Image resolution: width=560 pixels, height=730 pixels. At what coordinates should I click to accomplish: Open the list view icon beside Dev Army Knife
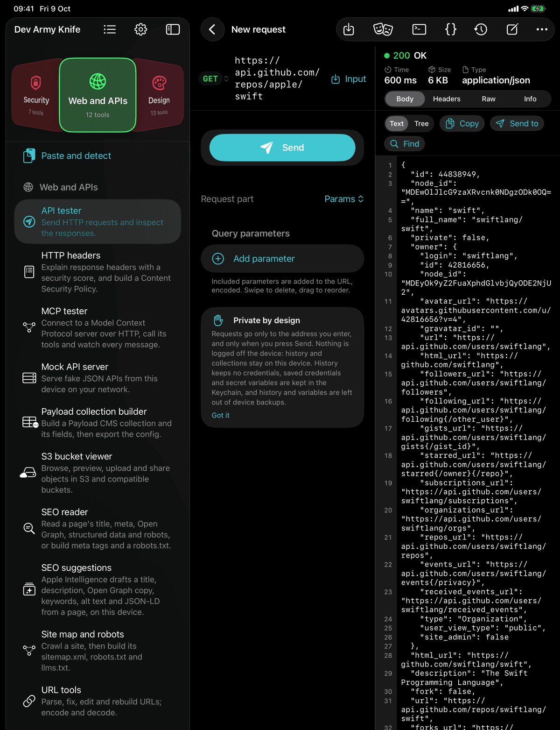point(110,29)
